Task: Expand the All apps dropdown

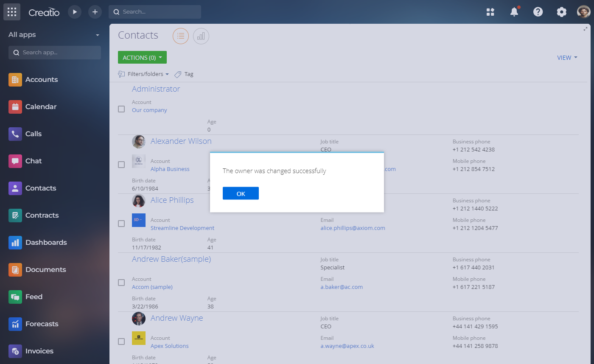Action: (54, 35)
